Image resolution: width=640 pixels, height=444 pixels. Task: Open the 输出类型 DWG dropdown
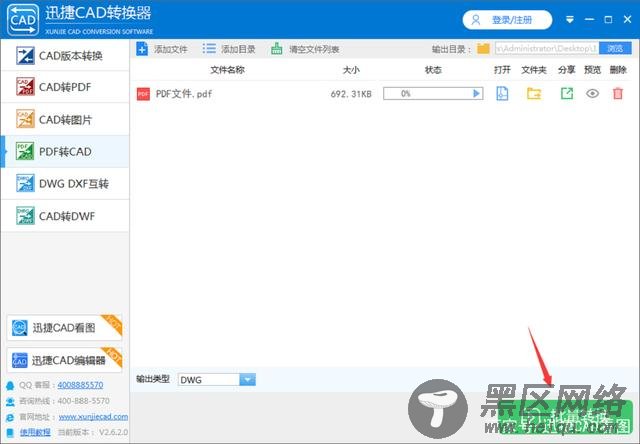217,380
